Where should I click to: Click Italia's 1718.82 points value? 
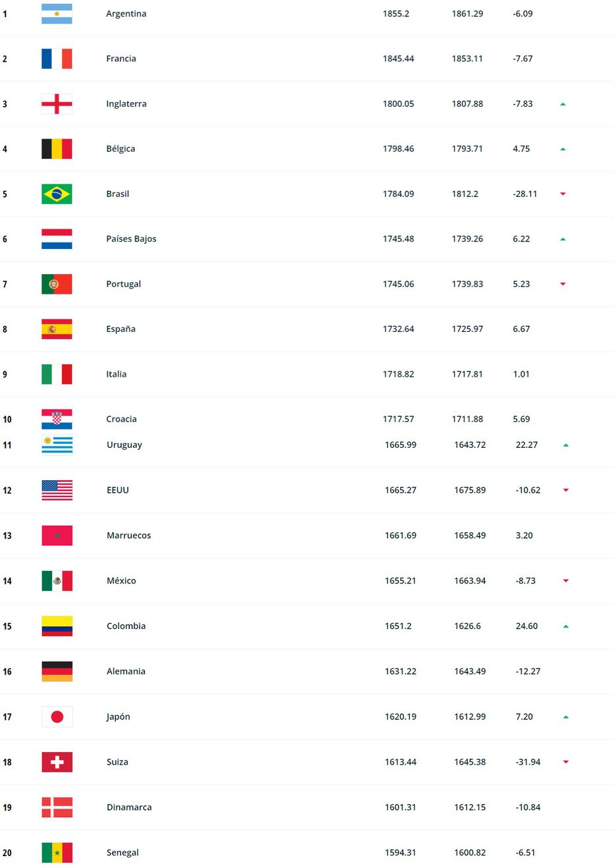[x=398, y=374]
